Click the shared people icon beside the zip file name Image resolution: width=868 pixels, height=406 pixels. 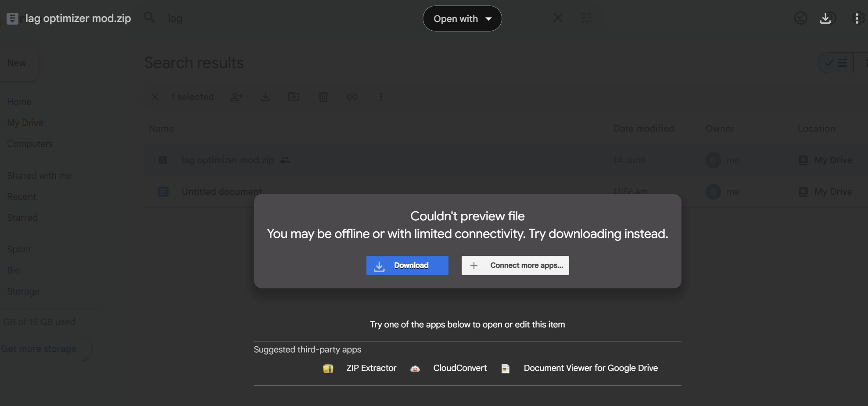pyautogui.click(x=285, y=160)
